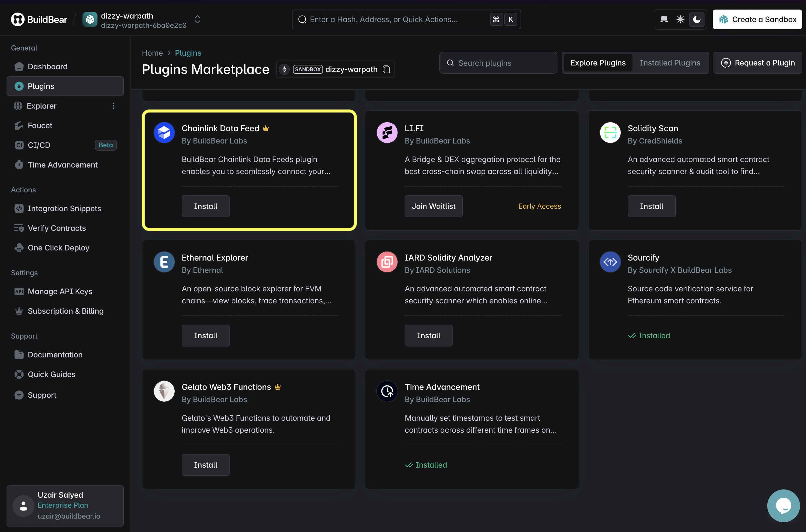The height and width of the screenshot is (532, 806).
Task: Install Solidity Scan plugin
Action: [652, 206]
